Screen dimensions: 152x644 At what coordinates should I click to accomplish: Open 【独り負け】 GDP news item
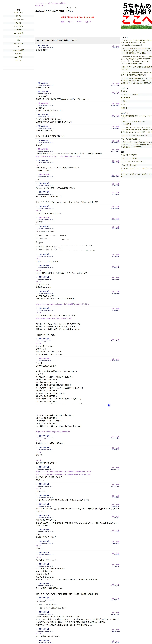pyautogui.click(x=137, y=51)
